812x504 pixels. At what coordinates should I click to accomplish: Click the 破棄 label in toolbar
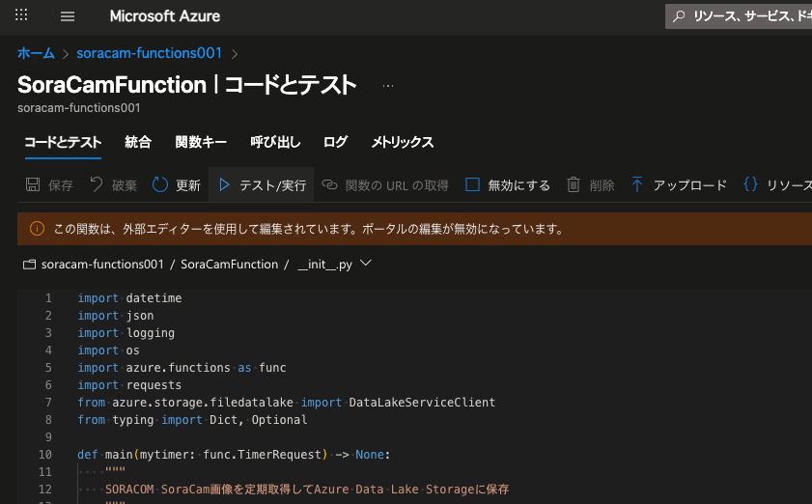[x=125, y=185]
